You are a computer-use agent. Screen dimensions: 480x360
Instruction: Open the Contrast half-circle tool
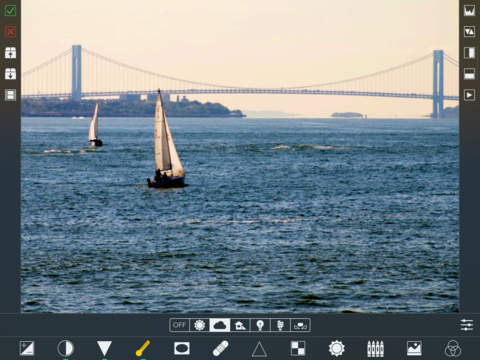[65, 349]
